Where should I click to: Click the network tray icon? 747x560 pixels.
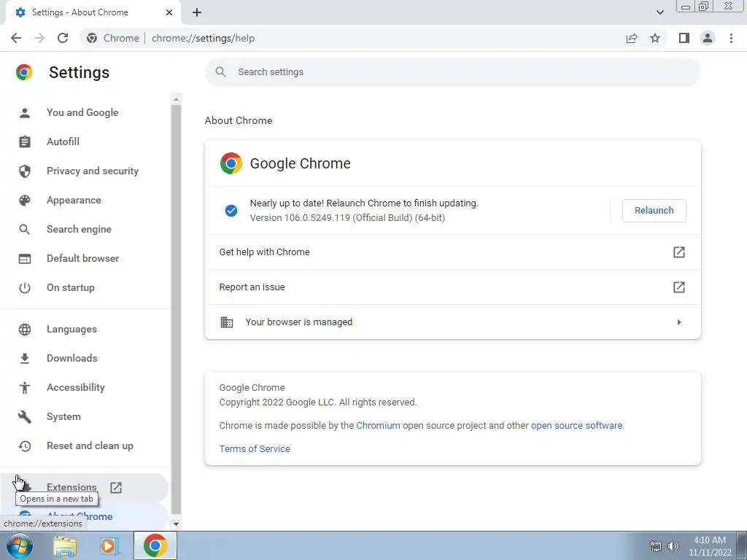coord(656,546)
